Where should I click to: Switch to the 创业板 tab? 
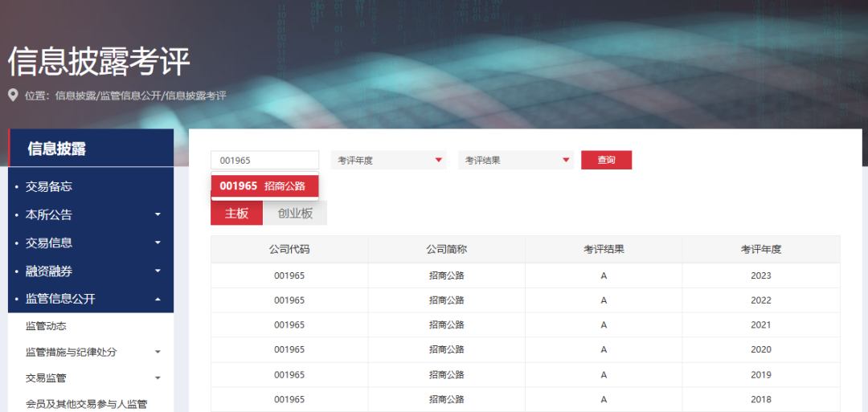point(295,213)
